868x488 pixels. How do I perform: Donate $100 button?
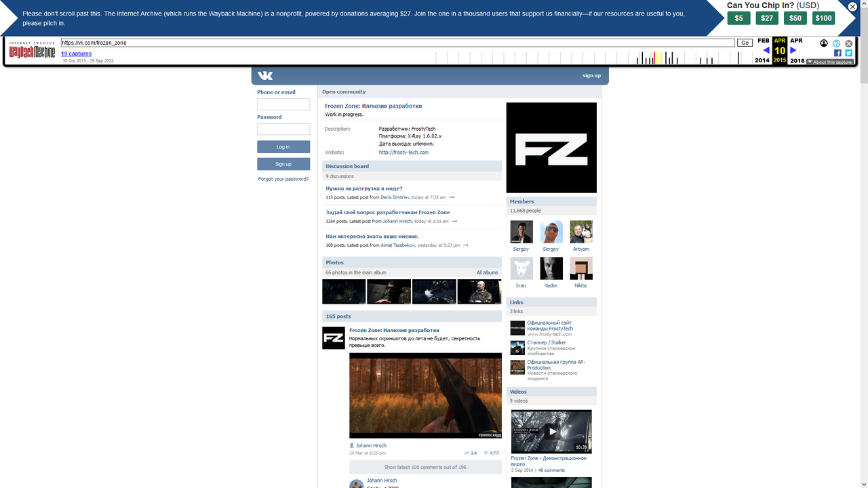click(823, 18)
